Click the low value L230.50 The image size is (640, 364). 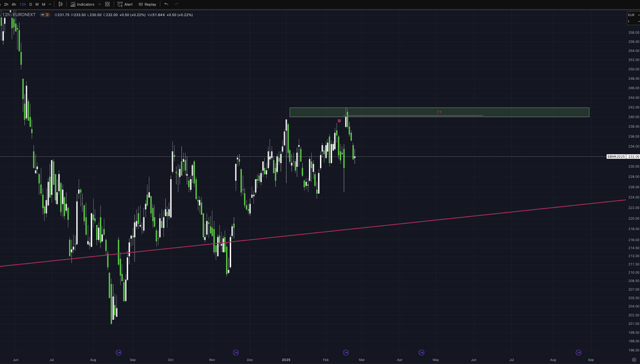(x=94, y=15)
